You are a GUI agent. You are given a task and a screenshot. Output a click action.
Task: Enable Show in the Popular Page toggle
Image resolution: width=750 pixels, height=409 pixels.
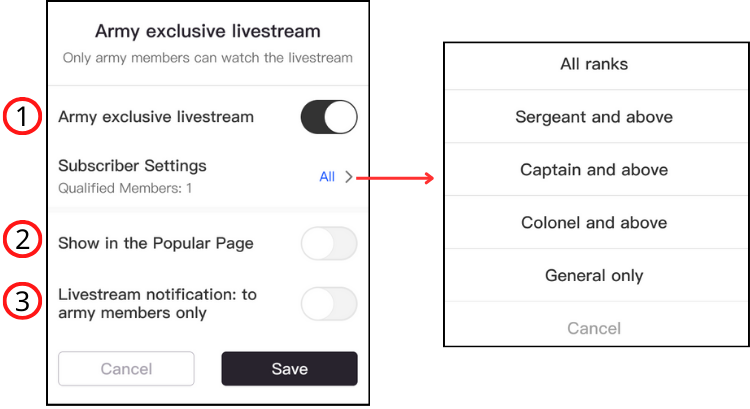(x=329, y=243)
